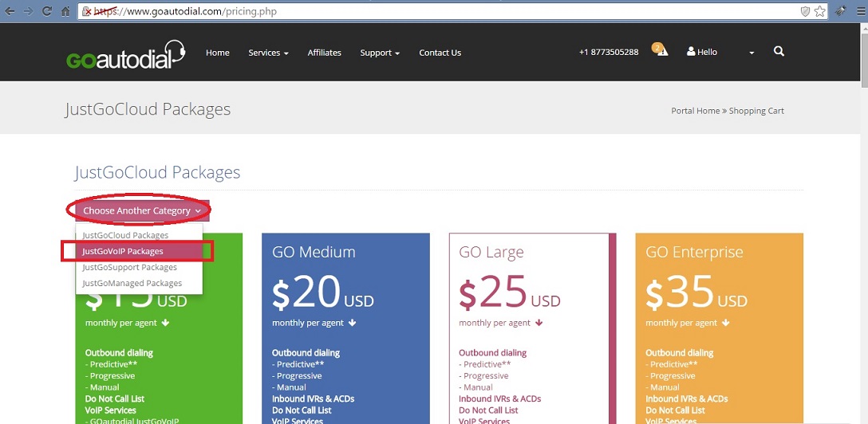
Task: Click the $25 USD price
Action: [x=510, y=293]
